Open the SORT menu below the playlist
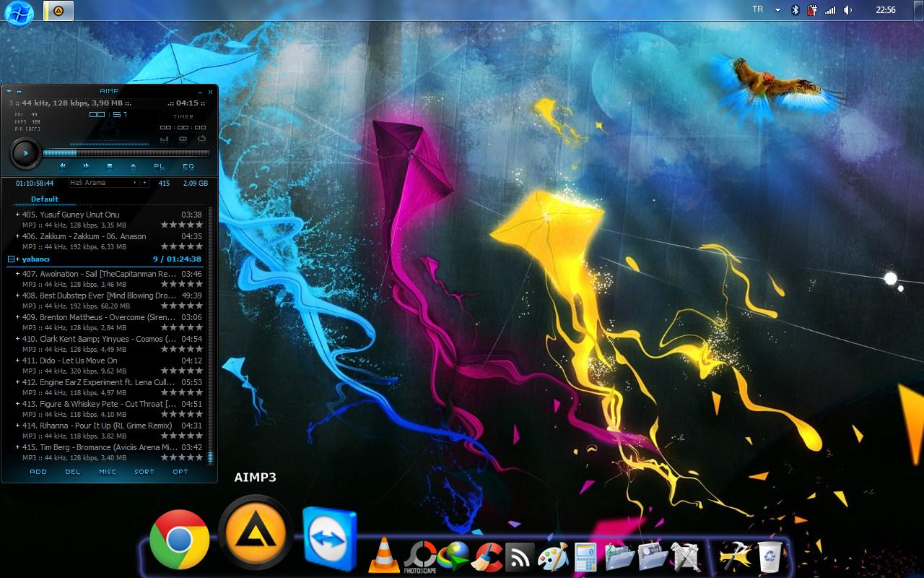 (x=144, y=472)
